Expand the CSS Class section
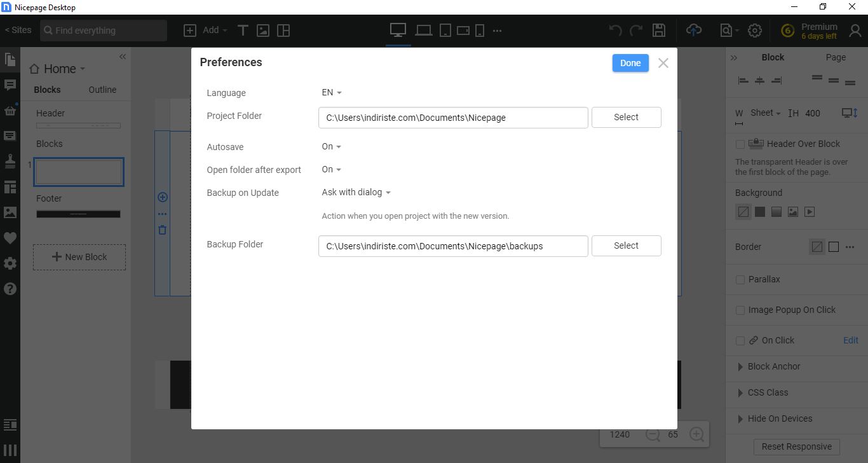The height and width of the screenshot is (463, 868). 763,392
